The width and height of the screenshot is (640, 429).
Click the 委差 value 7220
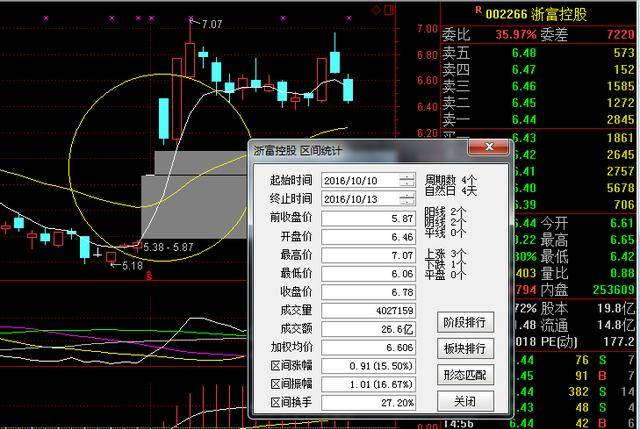(x=620, y=34)
